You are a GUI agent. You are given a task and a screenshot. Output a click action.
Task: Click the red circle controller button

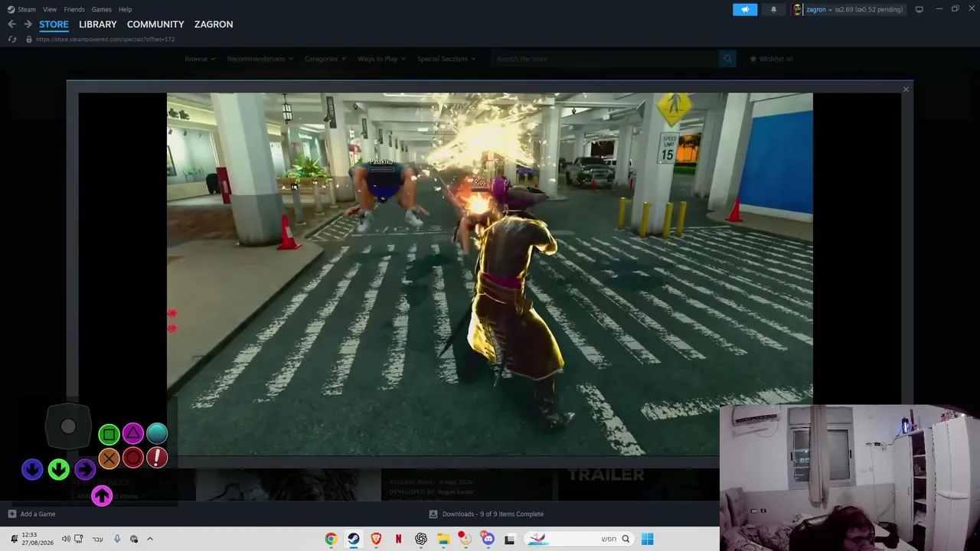133,458
